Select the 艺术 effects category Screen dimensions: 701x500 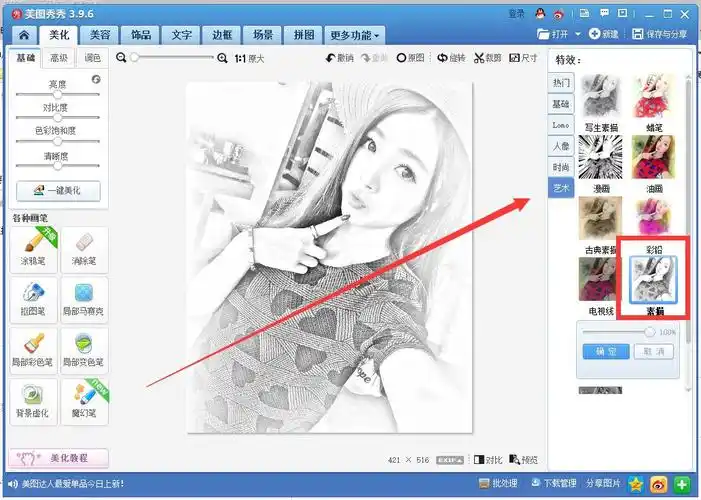[x=561, y=188]
